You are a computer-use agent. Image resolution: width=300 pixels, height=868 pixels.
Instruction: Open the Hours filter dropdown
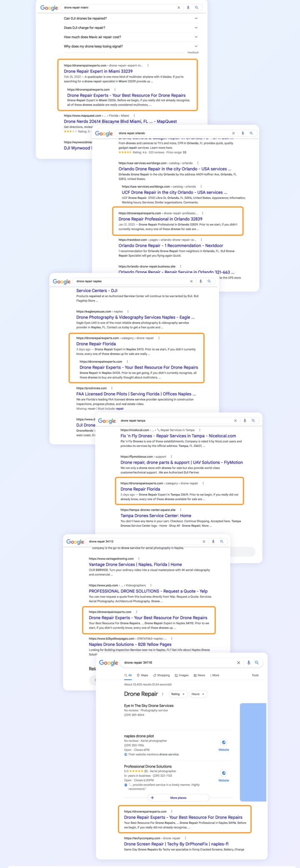click(198, 694)
